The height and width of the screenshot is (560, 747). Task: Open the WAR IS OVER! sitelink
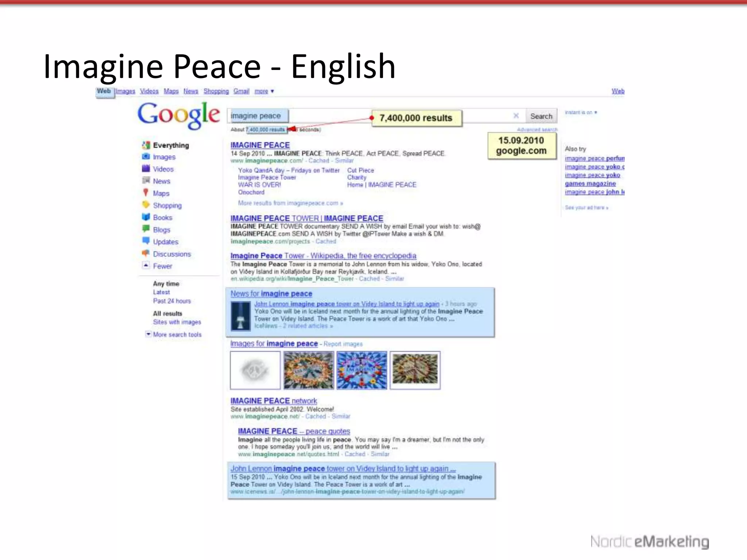(260, 185)
